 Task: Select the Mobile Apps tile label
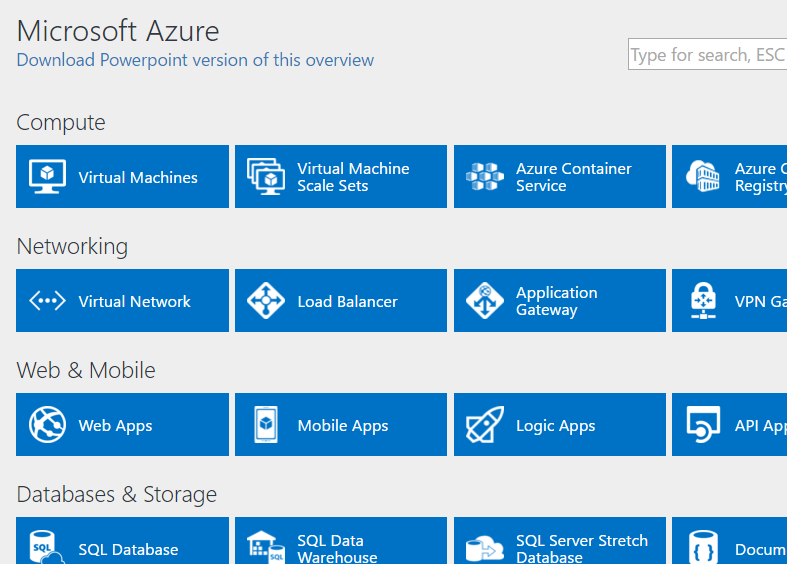click(x=343, y=426)
